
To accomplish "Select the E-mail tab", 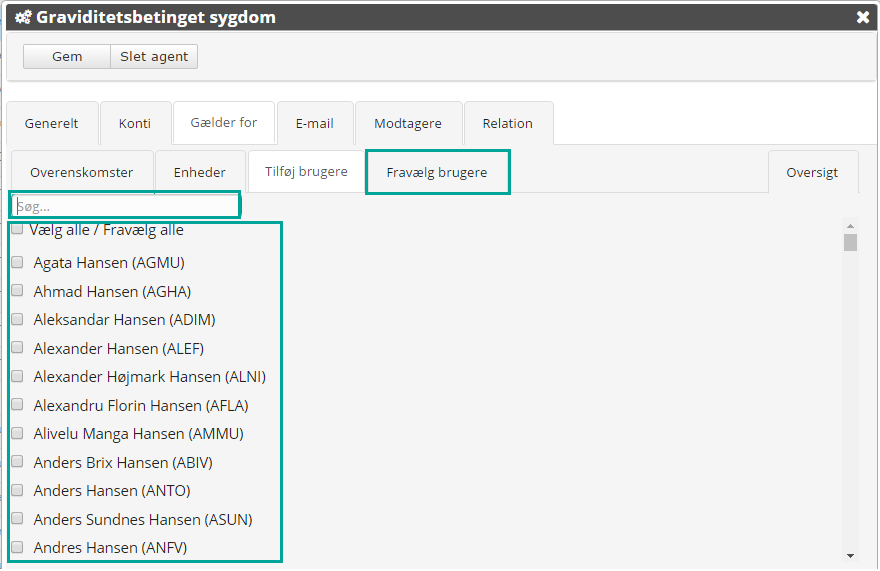I will click(315, 124).
